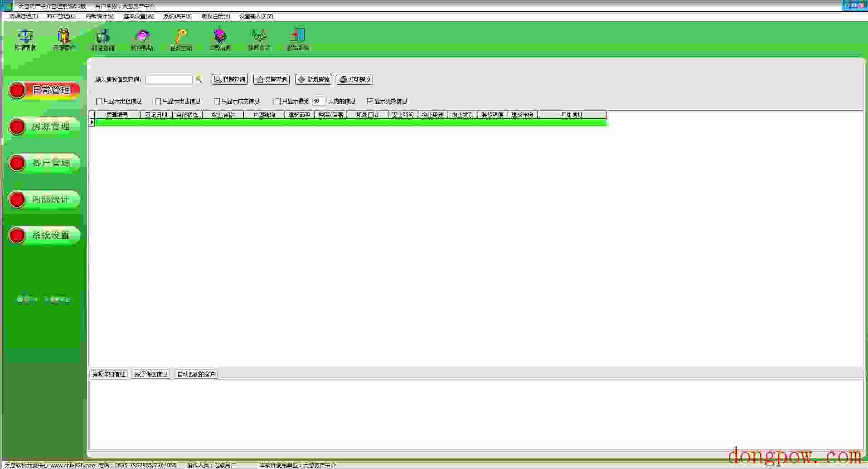Screen dimensions: 868x469
Task: Click 户型结构 column header
Action: 264,115
